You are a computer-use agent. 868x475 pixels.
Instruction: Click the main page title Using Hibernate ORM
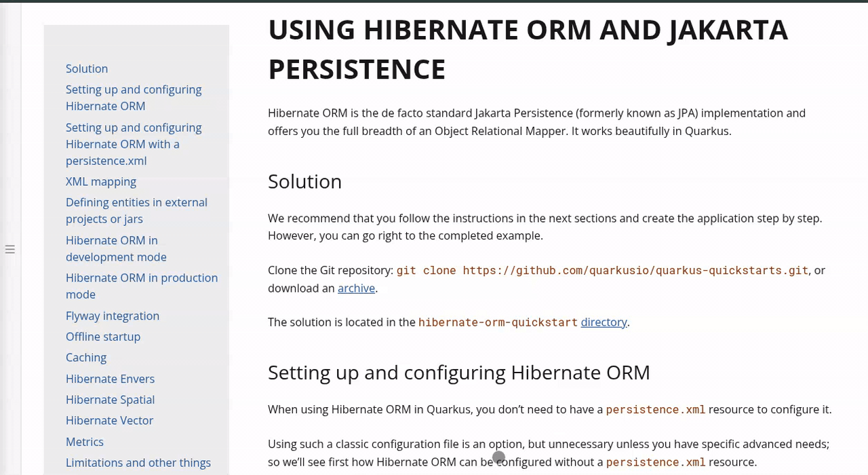(528, 50)
